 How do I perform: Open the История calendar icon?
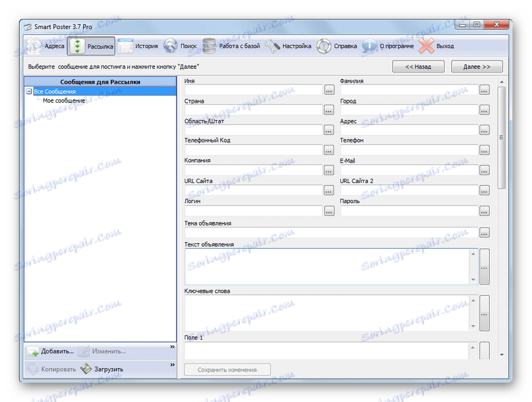pyautogui.click(x=125, y=46)
